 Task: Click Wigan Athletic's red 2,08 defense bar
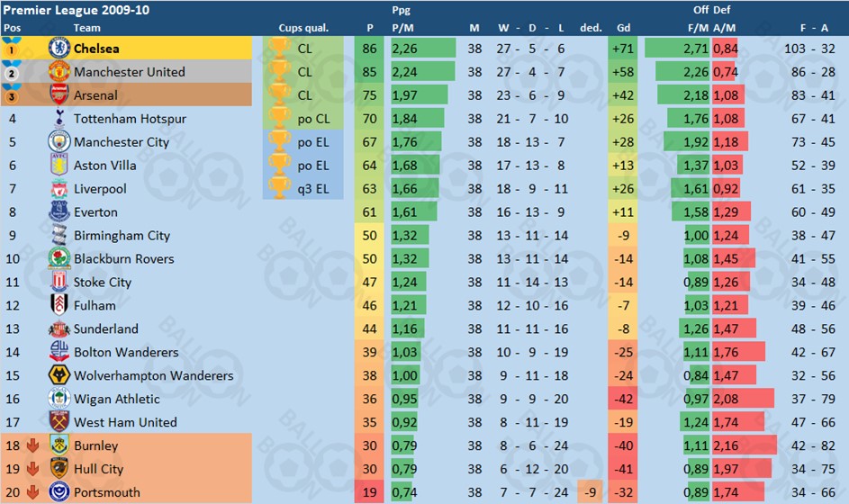coord(743,399)
